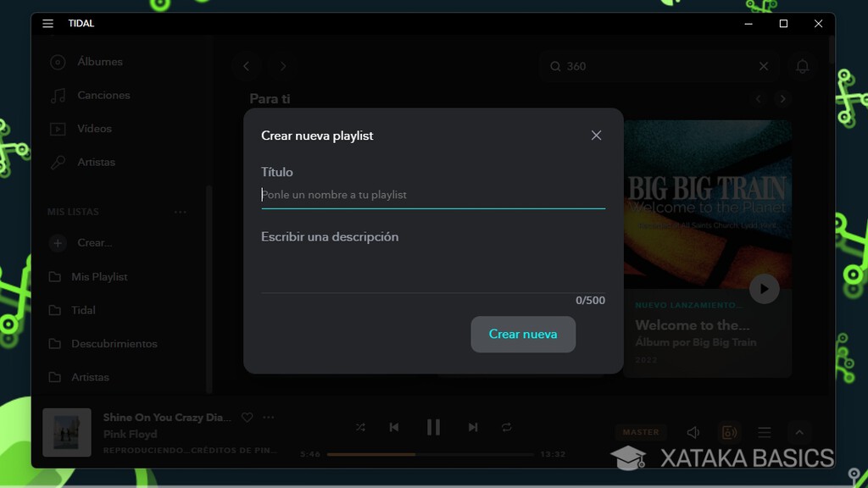Click the Álbumes disc icon
868x488 pixels.
[x=58, y=62]
